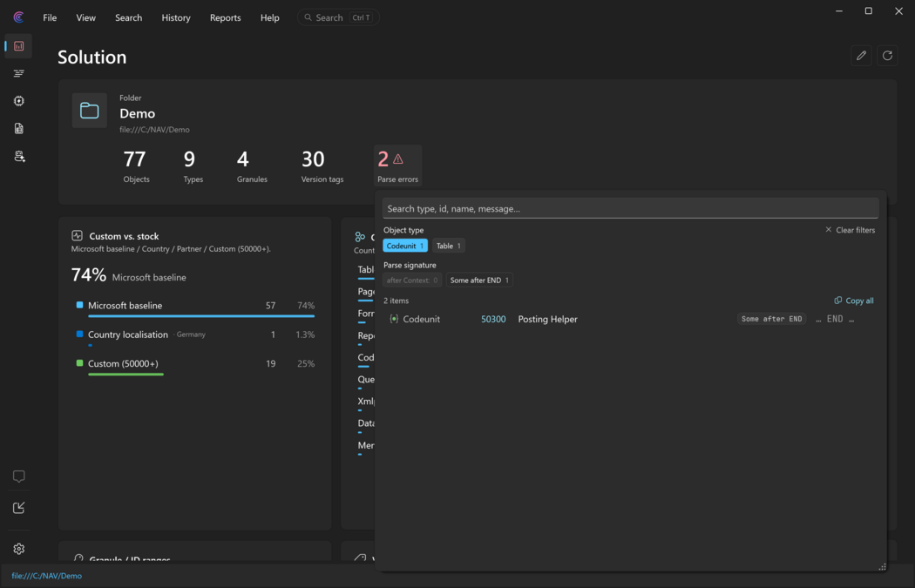Click the Codeunit row braces icon

394,319
